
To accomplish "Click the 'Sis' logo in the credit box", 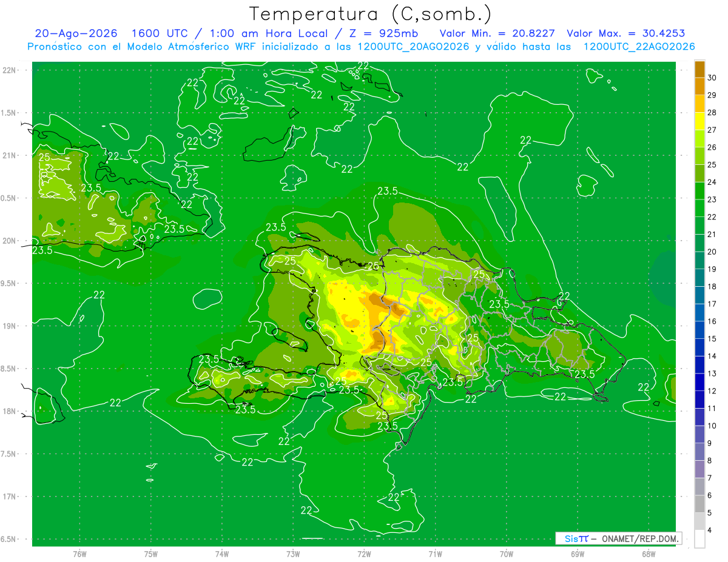I will (x=570, y=538).
